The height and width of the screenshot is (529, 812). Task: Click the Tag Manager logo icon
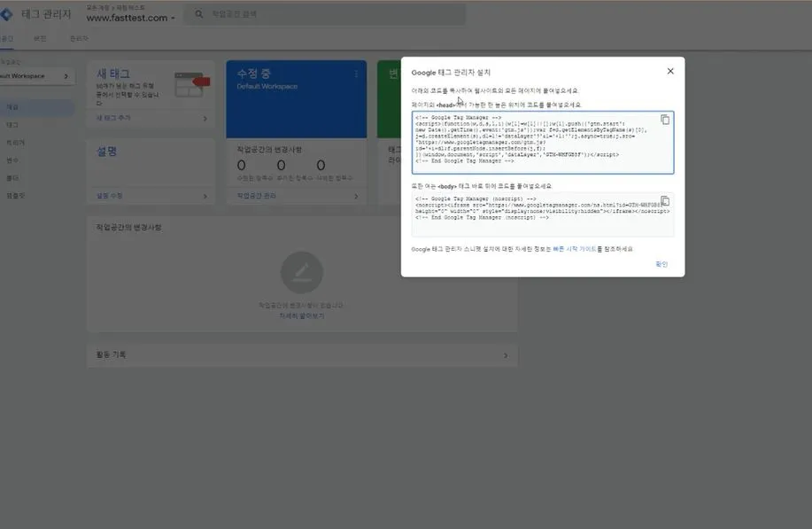[x=6, y=14]
